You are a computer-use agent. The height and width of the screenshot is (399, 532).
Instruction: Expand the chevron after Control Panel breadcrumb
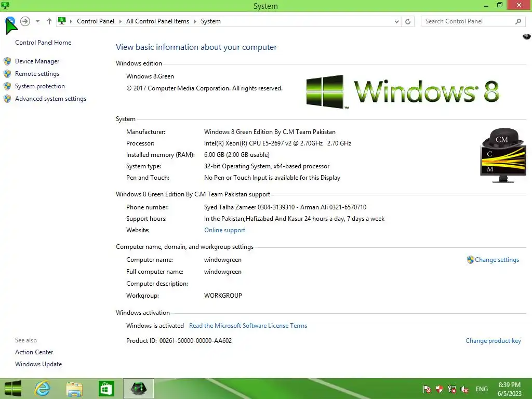(x=120, y=21)
